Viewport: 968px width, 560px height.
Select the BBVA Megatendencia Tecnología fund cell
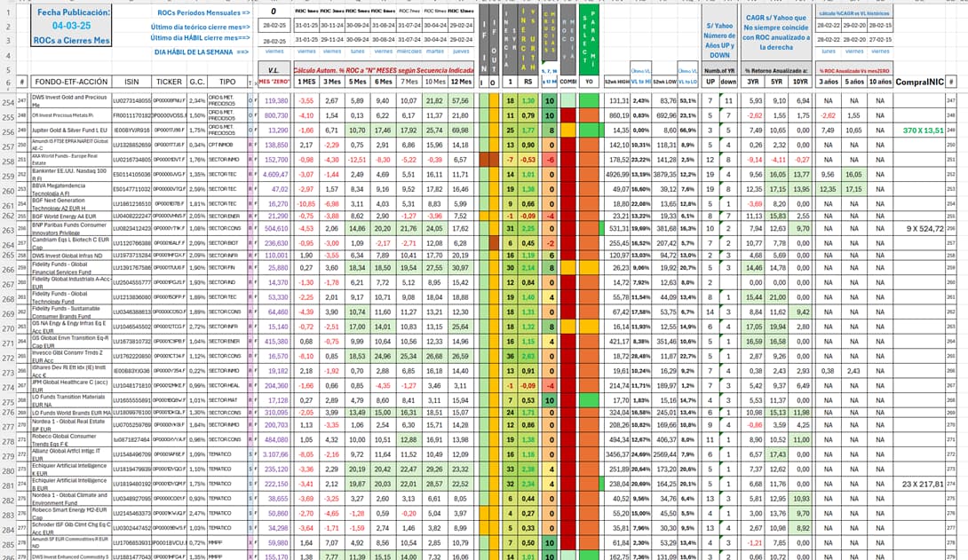pyautogui.click(x=70, y=189)
